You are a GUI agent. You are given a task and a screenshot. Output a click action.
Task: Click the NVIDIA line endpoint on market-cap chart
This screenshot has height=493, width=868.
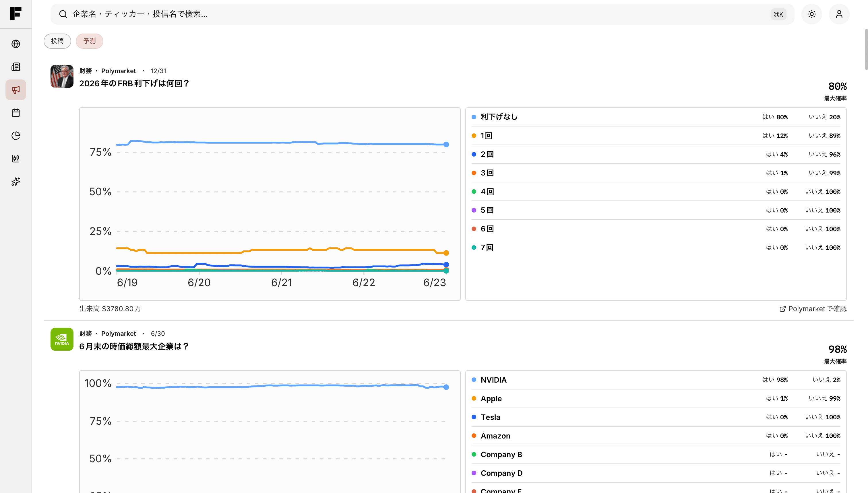(446, 387)
